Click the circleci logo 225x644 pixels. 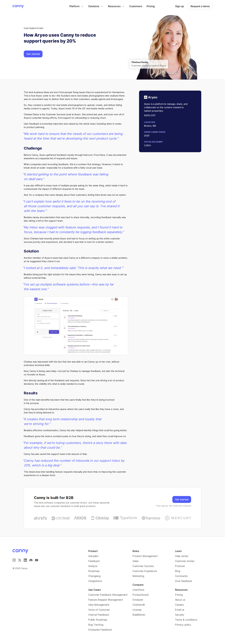click(60, 518)
